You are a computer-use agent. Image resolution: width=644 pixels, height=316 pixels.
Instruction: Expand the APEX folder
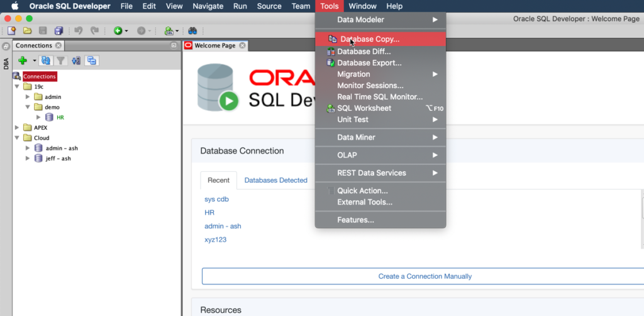tap(17, 127)
